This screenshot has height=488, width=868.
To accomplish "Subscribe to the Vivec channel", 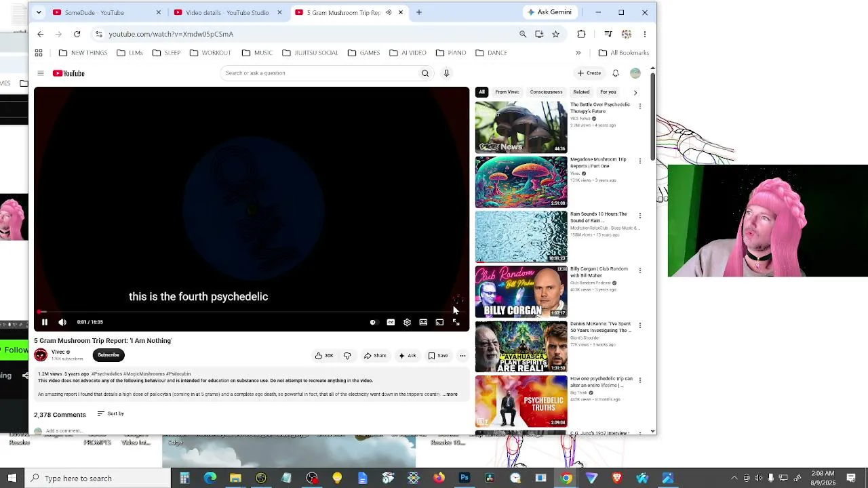I will 108,355.
